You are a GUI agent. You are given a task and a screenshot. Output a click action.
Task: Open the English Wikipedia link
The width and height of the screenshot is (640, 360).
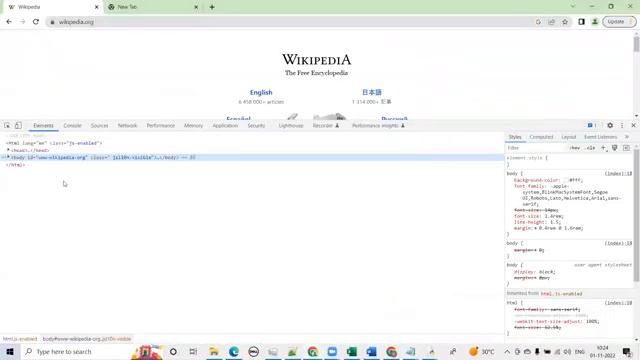[261, 93]
